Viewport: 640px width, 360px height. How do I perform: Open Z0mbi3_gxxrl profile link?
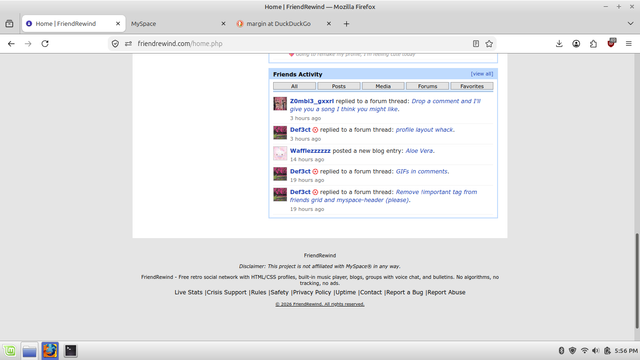312,101
